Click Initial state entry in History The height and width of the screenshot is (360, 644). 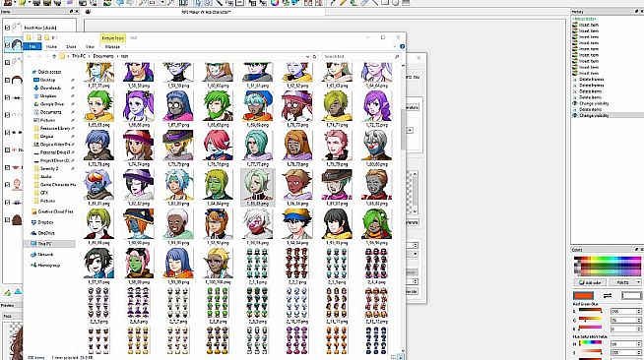[585, 19]
